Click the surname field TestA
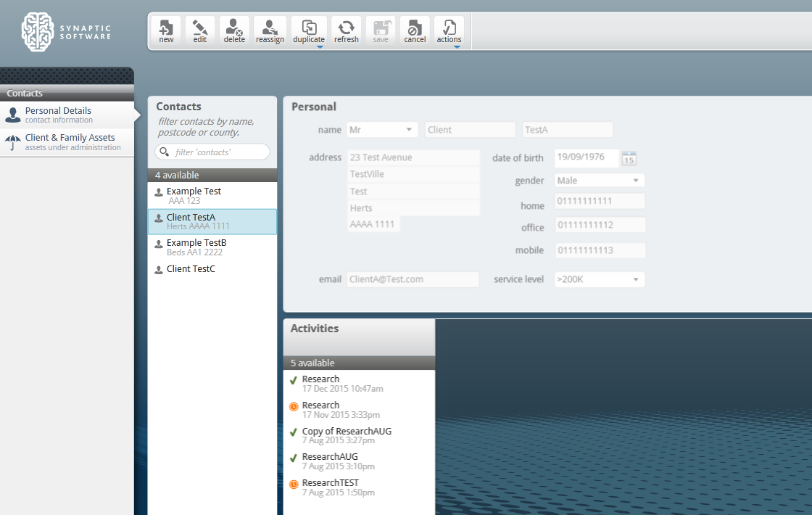This screenshot has width=812, height=515. (x=568, y=130)
